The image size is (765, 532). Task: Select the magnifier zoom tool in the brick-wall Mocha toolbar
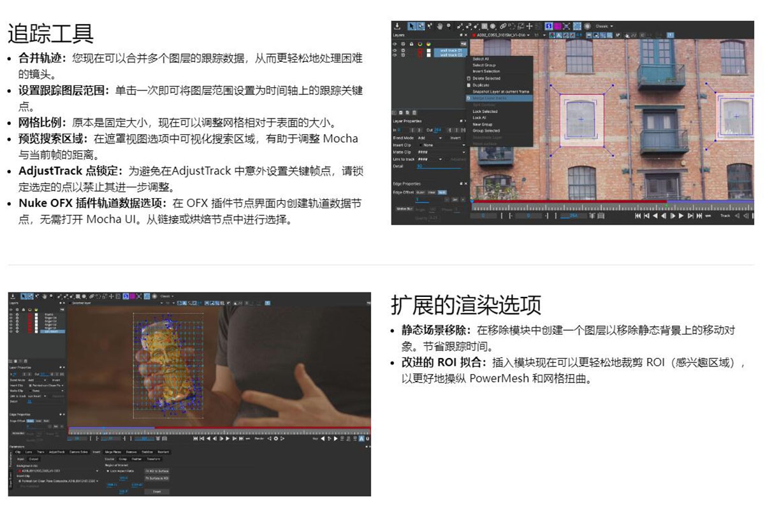click(x=449, y=26)
